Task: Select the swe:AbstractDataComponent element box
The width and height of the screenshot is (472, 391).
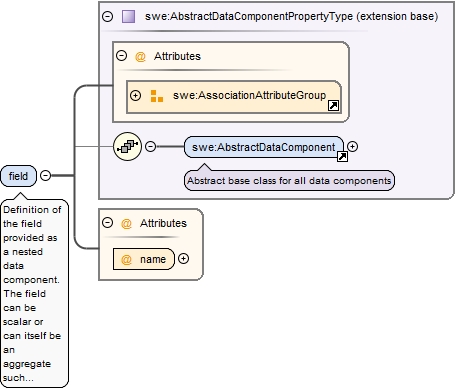Action: [x=264, y=147]
